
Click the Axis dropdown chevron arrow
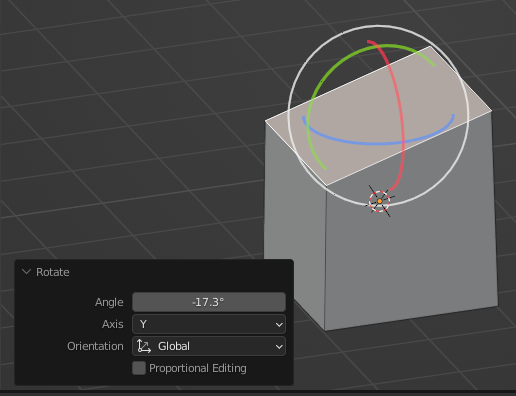click(x=279, y=324)
